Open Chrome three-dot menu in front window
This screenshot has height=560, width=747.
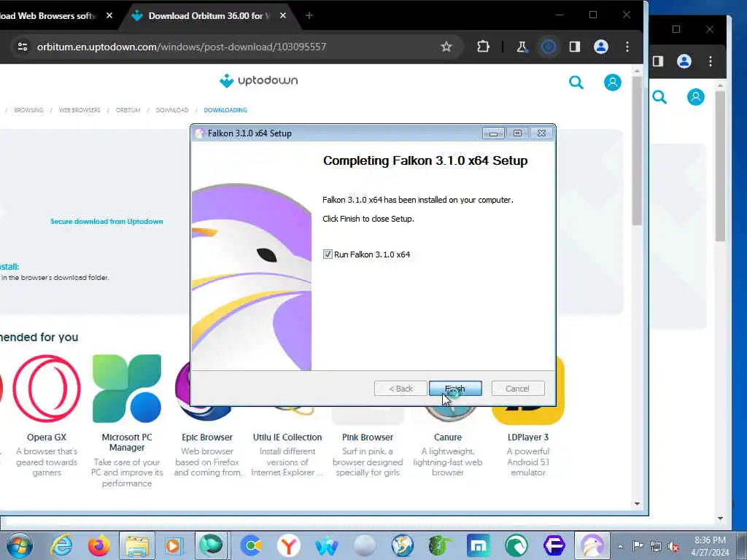[x=627, y=47]
